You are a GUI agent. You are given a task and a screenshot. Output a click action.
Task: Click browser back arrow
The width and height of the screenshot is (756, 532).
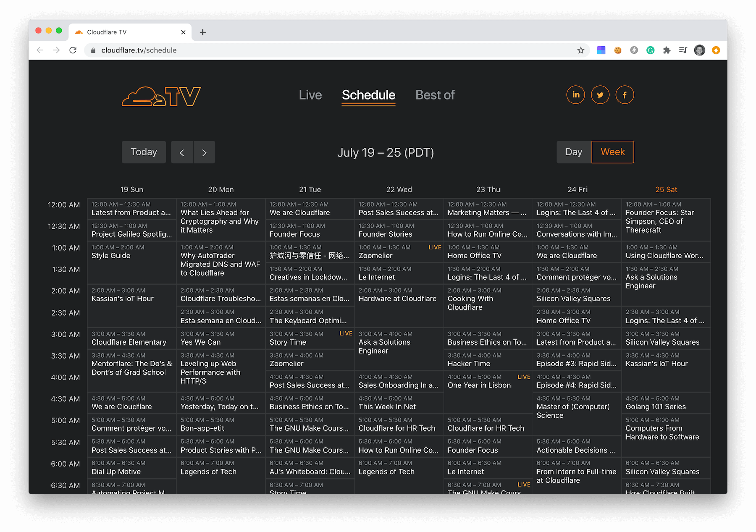40,50
